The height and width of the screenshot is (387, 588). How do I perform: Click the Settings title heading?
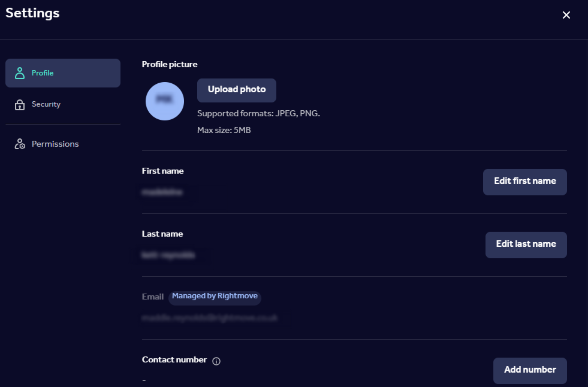33,13
